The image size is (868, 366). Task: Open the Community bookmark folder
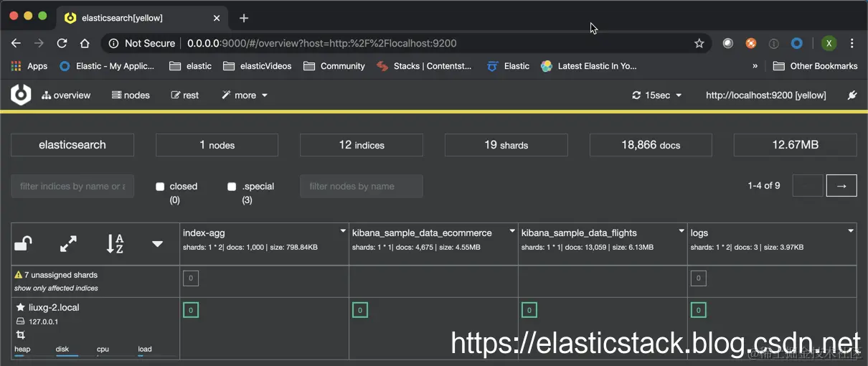point(334,66)
